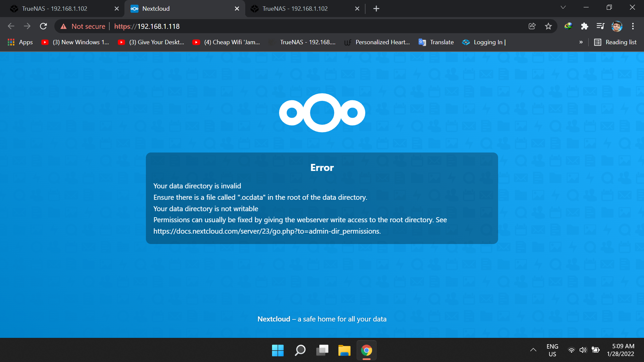Open the Reading list panel

pyautogui.click(x=615, y=42)
